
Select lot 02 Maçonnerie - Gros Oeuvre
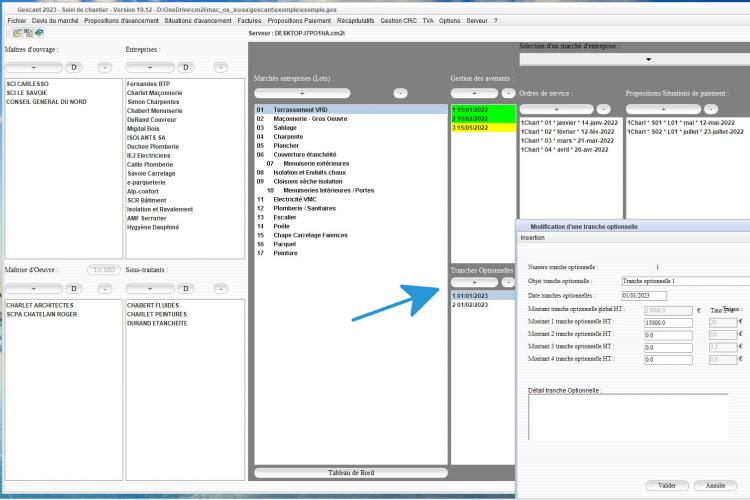click(351, 119)
